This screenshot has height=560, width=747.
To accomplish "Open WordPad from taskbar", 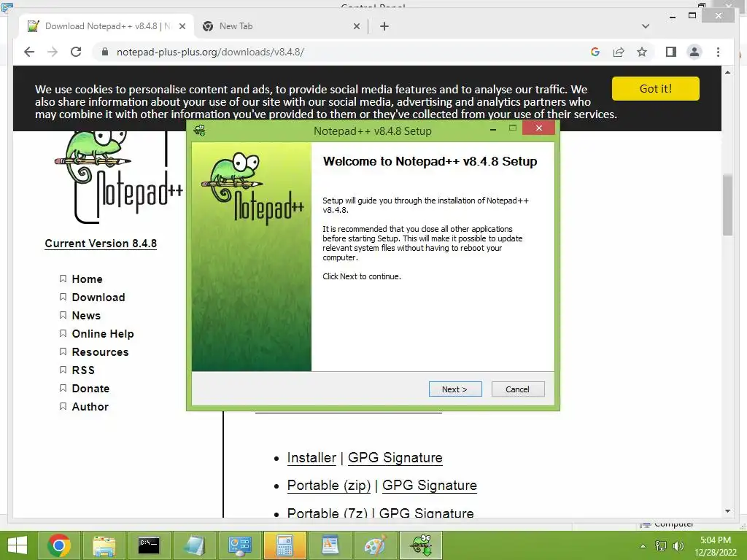I will [330, 545].
